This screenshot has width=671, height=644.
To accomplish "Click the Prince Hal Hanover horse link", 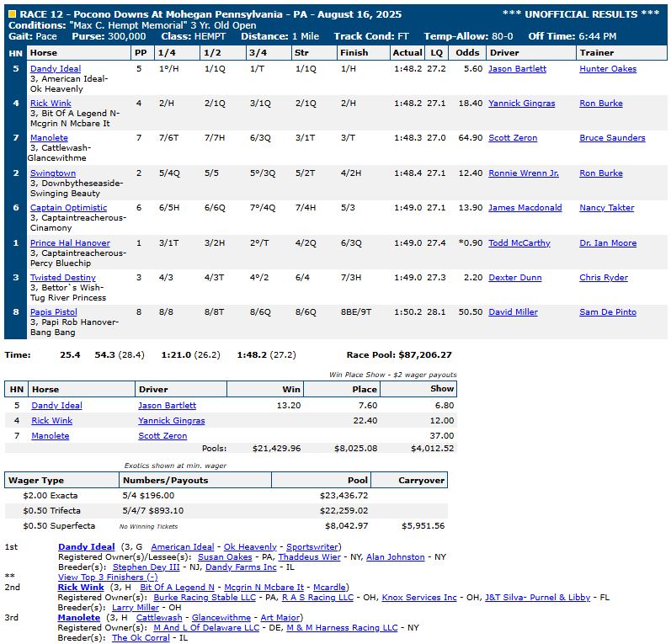I will pyautogui.click(x=70, y=243).
